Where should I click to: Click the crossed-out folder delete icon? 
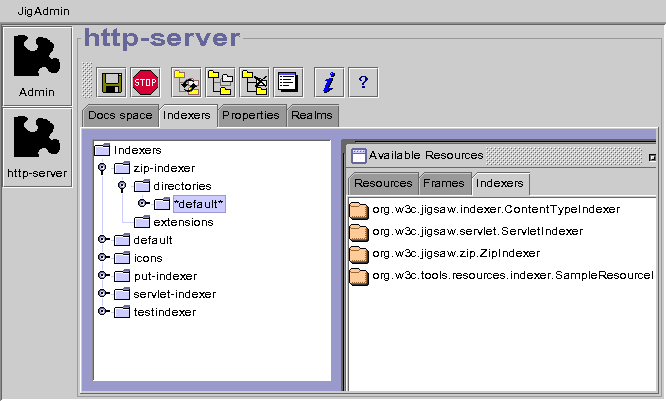pos(254,81)
